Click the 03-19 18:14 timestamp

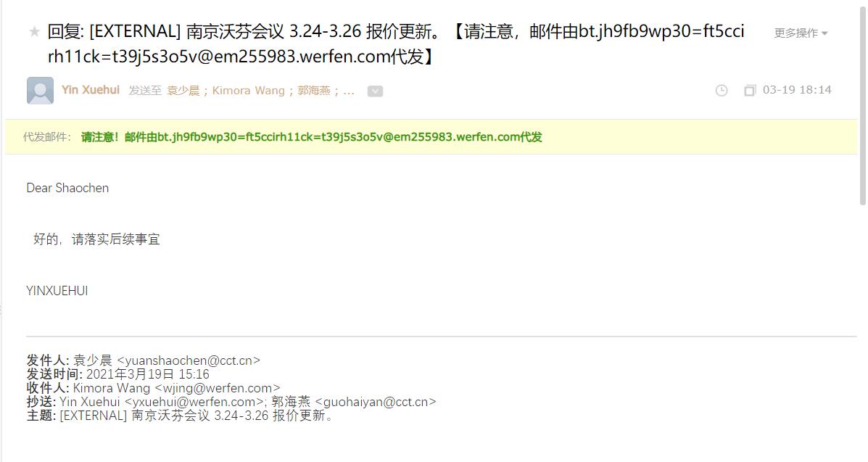click(797, 90)
